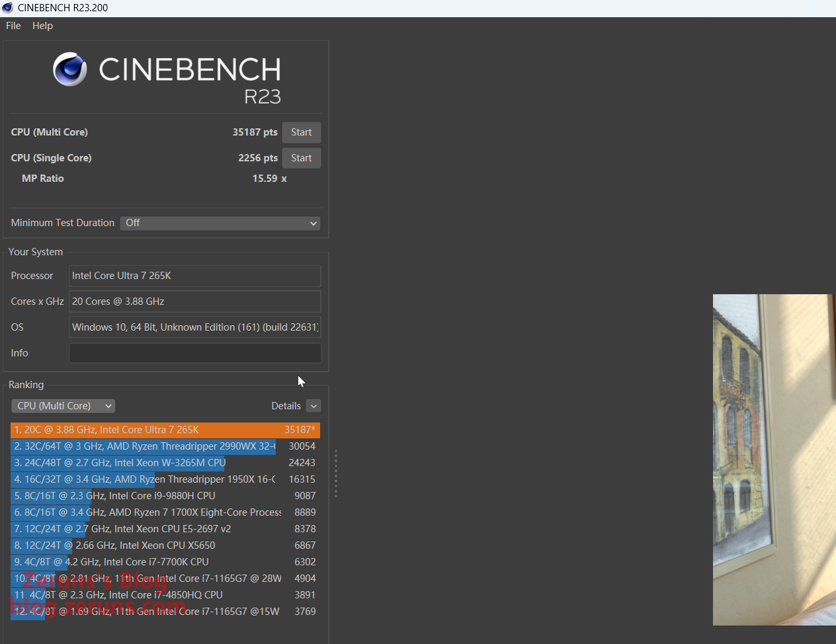Click the 35187 pts multi core score
Screen dimensions: 836x644
click(x=255, y=132)
